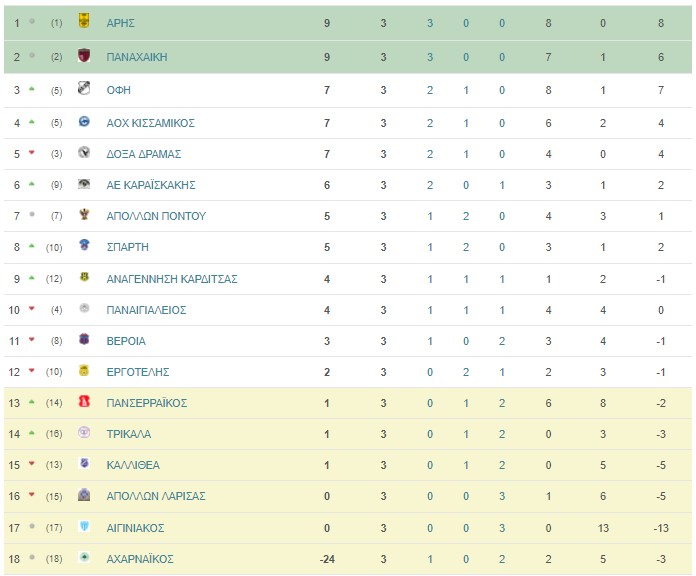696x576 pixels.
Task: Open the ΠΑΝΑΙΓΙΑΛΕΙΟΣ team link
Action: (146, 310)
